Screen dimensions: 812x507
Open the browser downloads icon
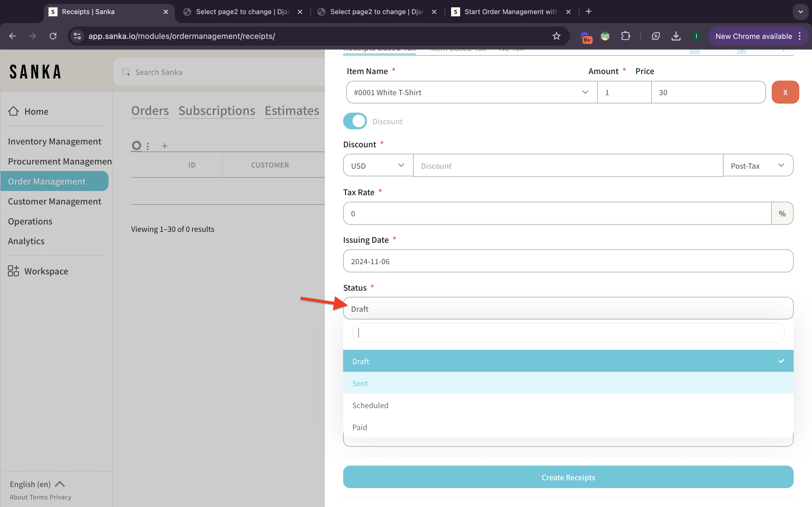pos(676,36)
